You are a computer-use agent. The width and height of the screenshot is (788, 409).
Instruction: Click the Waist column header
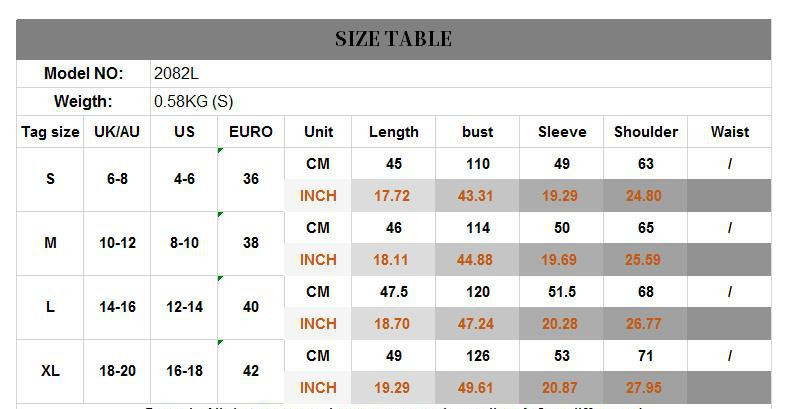click(730, 132)
